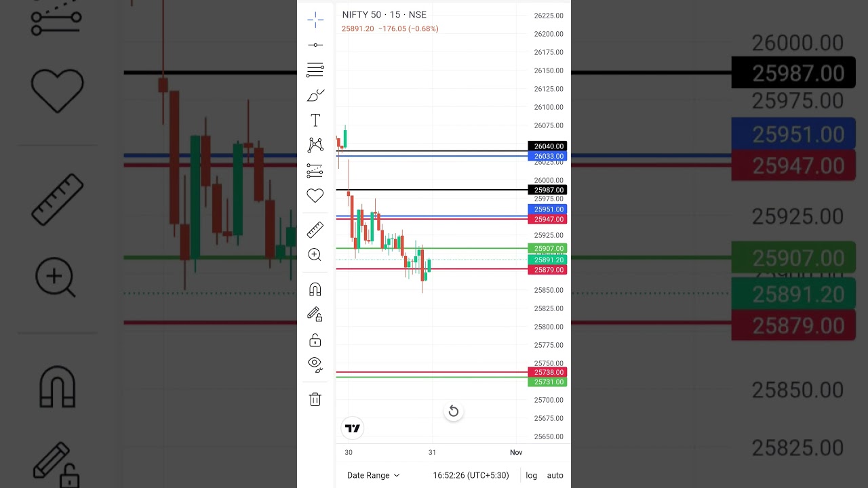Toggle lock all drawings
Image resolution: width=868 pixels, height=488 pixels.
(315, 340)
